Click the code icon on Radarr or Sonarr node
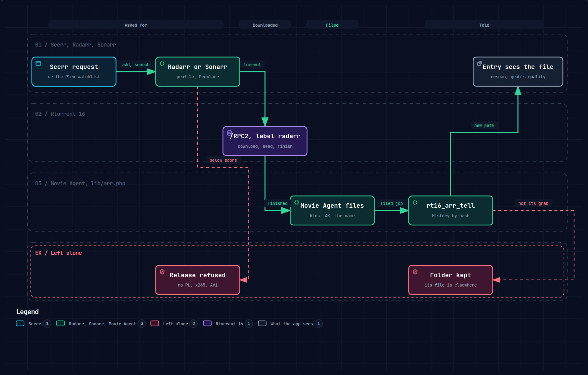The width and height of the screenshot is (588, 375). 162,63
